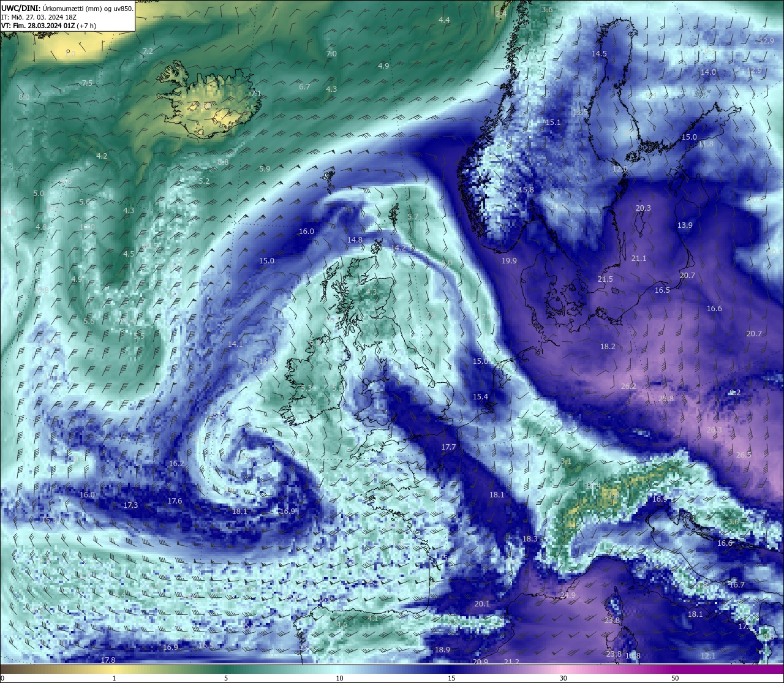Click the 14.2 value on the map
Image resolution: width=784 pixels, height=683 pixels.
(x=399, y=248)
